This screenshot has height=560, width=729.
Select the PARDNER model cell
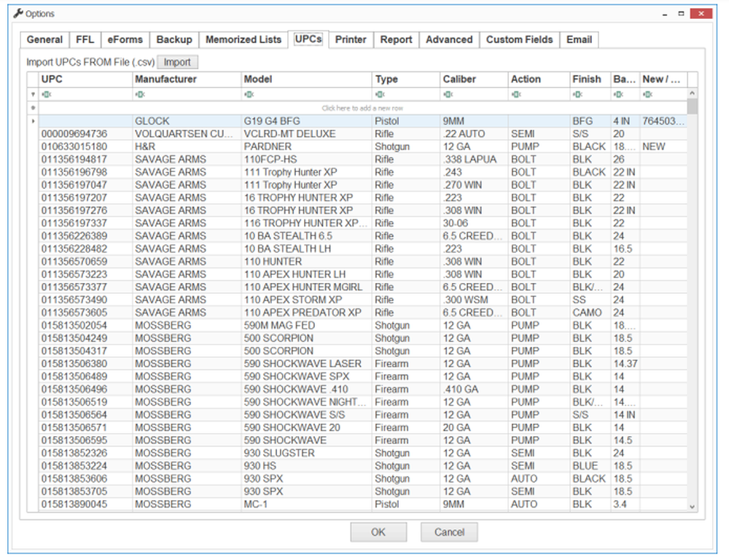307,147
